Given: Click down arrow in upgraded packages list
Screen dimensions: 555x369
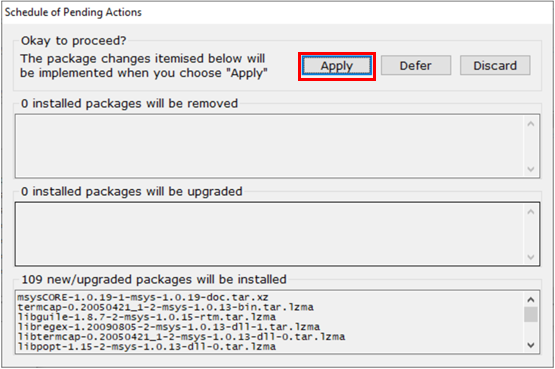Looking at the screenshot, I should [x=531, y=257].
